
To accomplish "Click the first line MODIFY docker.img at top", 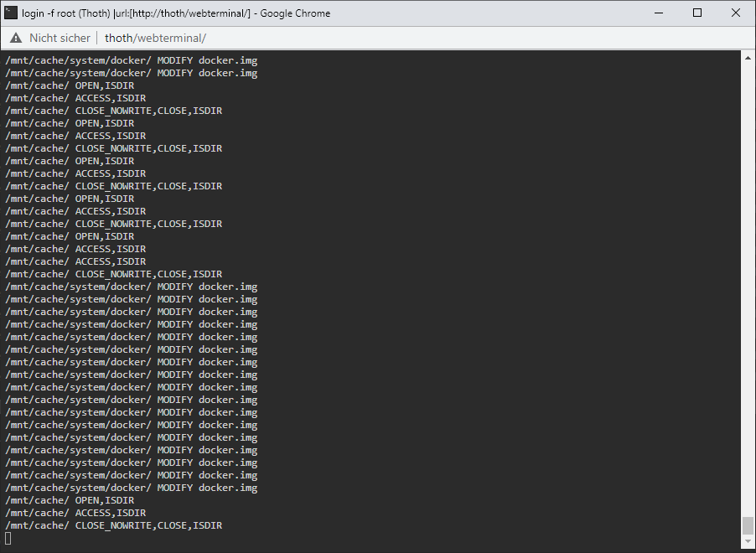I will tap(131, 60).
